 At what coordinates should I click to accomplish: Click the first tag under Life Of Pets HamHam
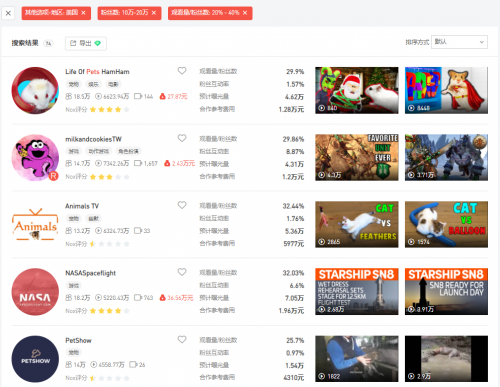click(74, 84)
